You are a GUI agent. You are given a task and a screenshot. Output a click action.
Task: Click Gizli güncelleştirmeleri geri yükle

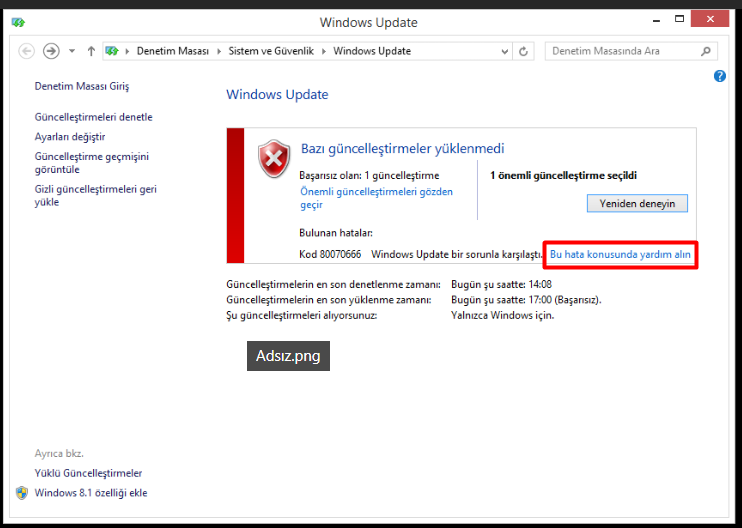[96, 195]
